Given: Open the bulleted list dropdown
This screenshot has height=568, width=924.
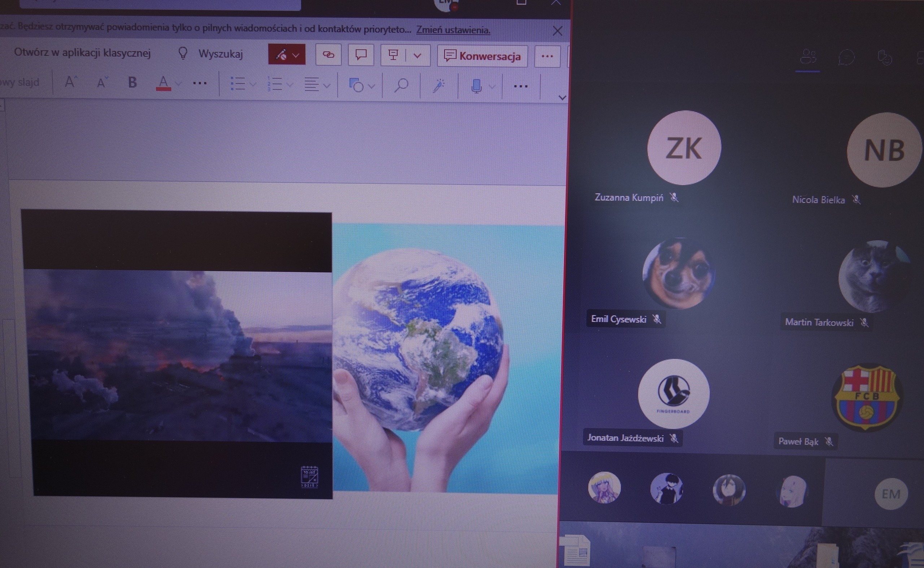Looking at the screenshot, I should click(x=253, y=85).
